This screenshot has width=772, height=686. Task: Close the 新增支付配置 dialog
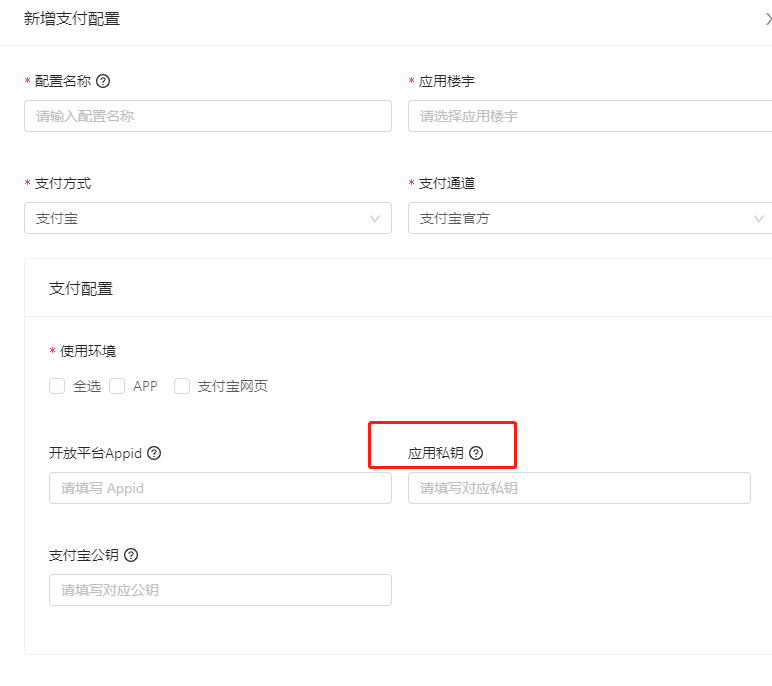(767, 19)
